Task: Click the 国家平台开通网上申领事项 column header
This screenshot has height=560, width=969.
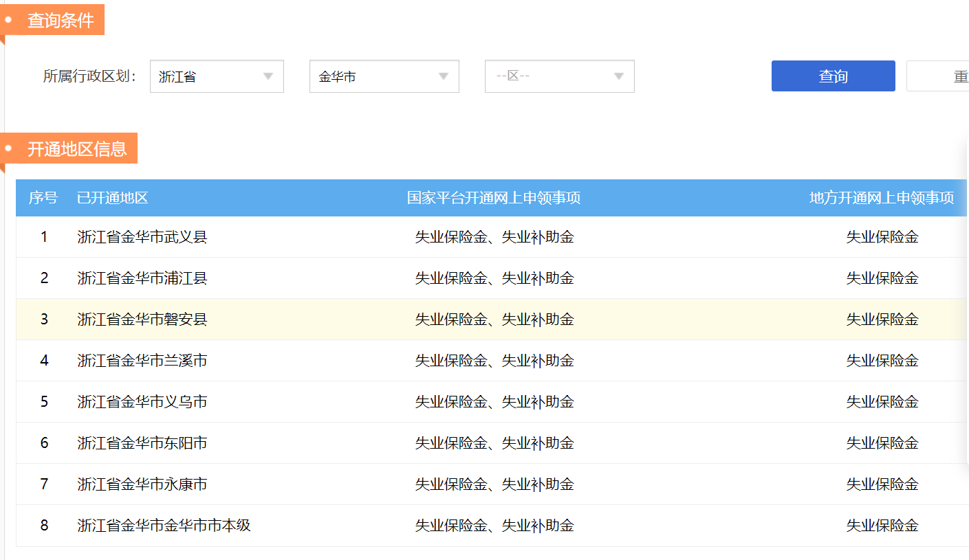Action: (x=494, y=198)
